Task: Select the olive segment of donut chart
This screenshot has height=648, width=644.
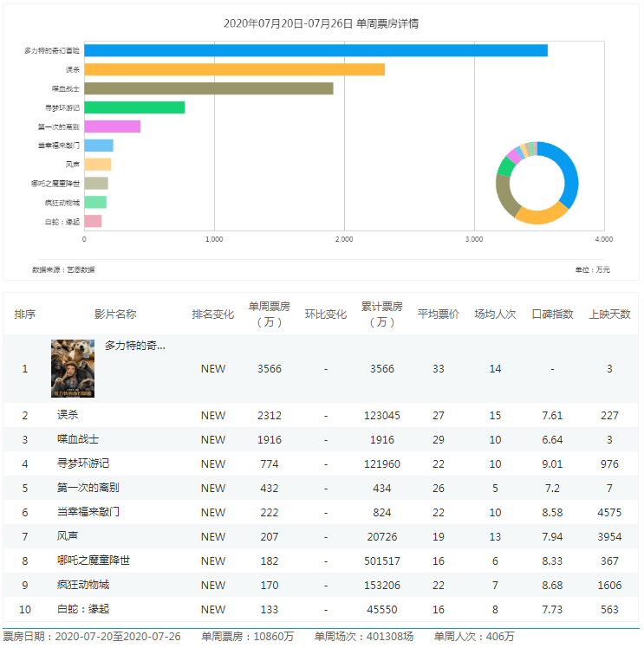Action: (504, 194)
